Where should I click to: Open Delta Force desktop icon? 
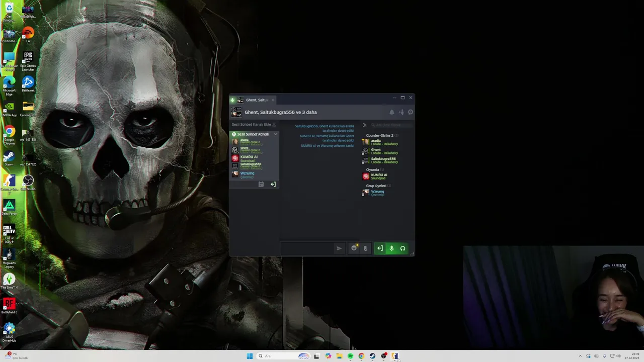click(9, 208)
